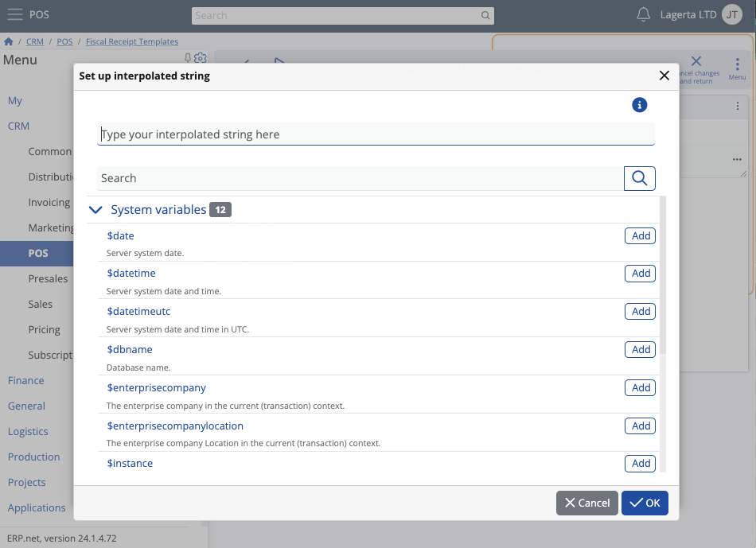Open Fiscal Receipt Templates breadcrumb link
Viewport: 756px width, 548px height.
coord(131,41)
